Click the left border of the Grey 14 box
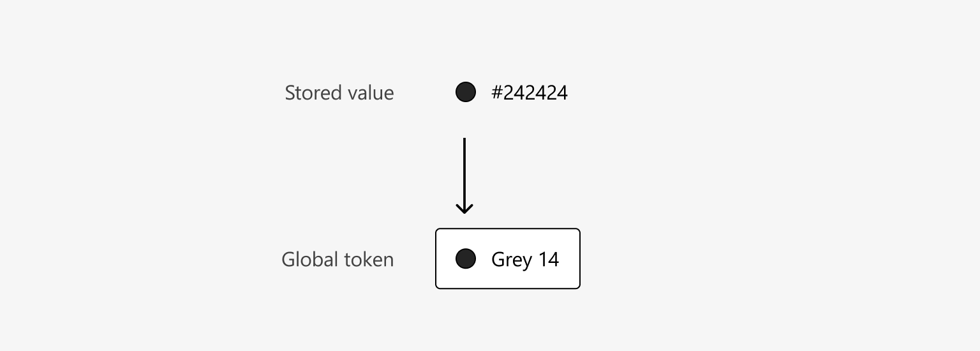The height and width of the screenshot is (351, 980). (436, 259)
